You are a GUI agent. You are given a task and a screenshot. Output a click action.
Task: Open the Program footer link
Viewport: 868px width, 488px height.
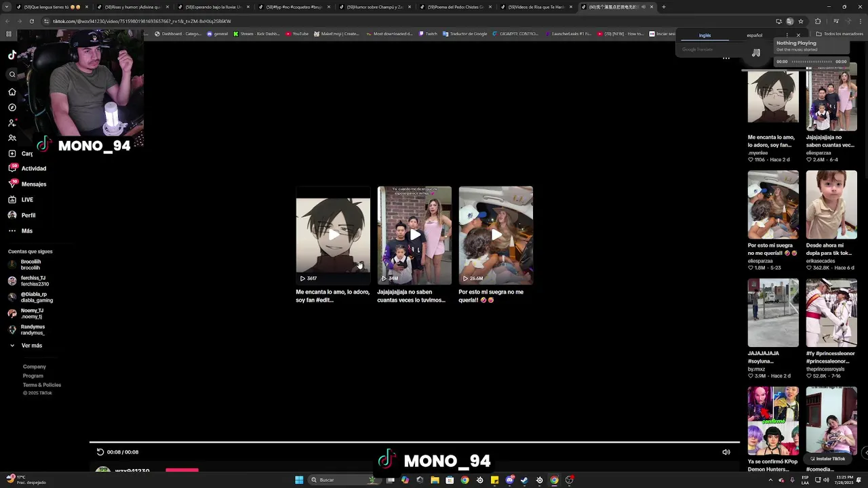pyautogui.click(x=33, y=375)
